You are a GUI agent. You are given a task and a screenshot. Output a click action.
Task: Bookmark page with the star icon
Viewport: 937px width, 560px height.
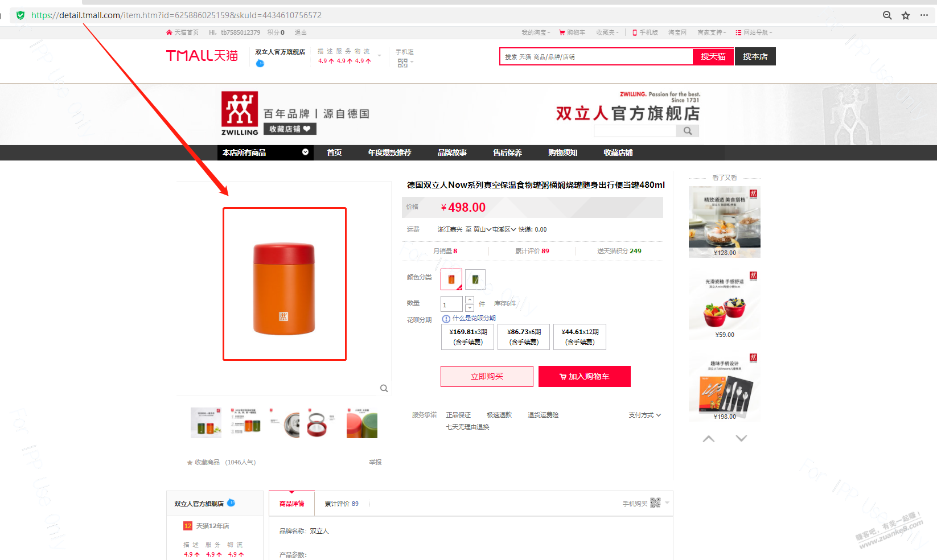906,15
